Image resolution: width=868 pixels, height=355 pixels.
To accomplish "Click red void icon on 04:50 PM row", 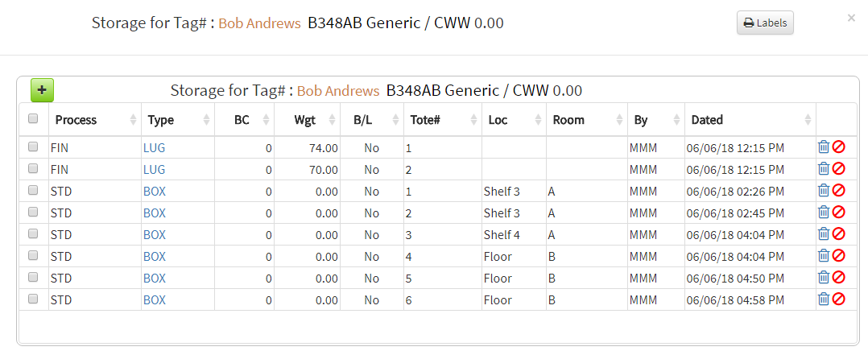I will click(839, 278).
